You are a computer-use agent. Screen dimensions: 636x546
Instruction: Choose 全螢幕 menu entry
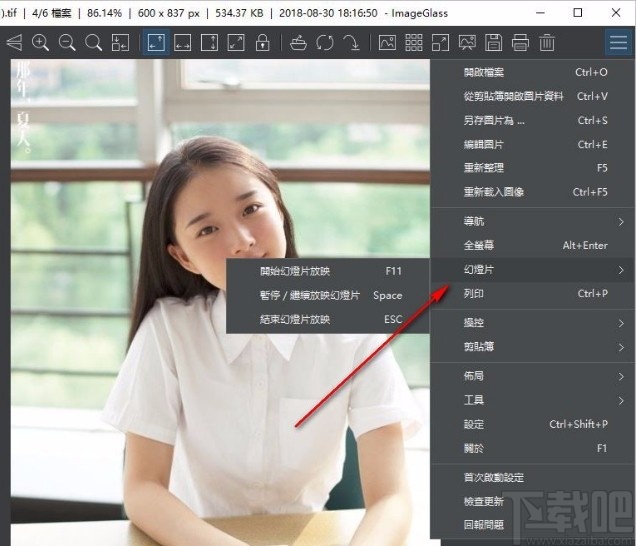(533, 245)
